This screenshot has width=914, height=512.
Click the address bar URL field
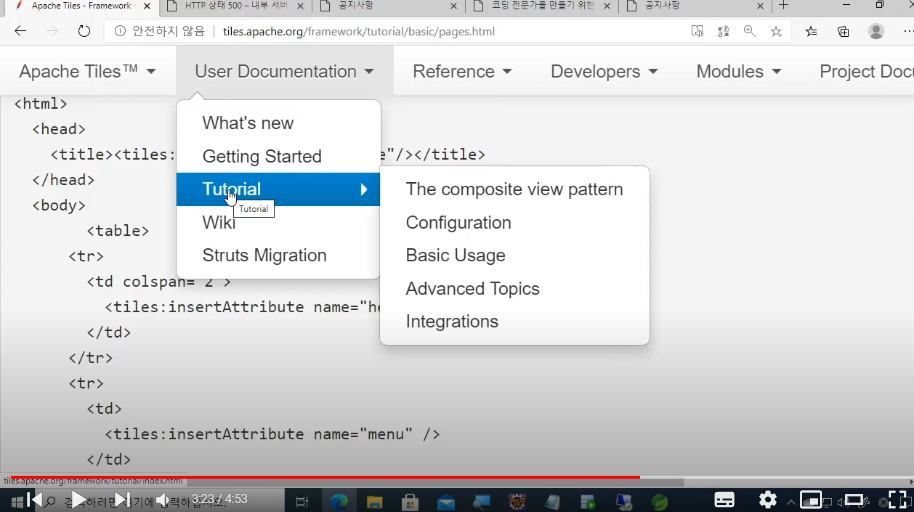[x=449, y=31]
